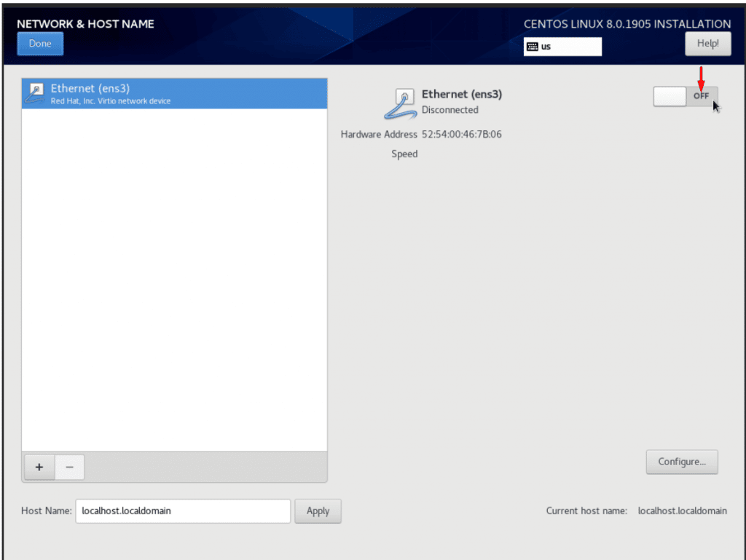Click the empty area of the device list
The image size is (746, 560).
click(175, 277)
